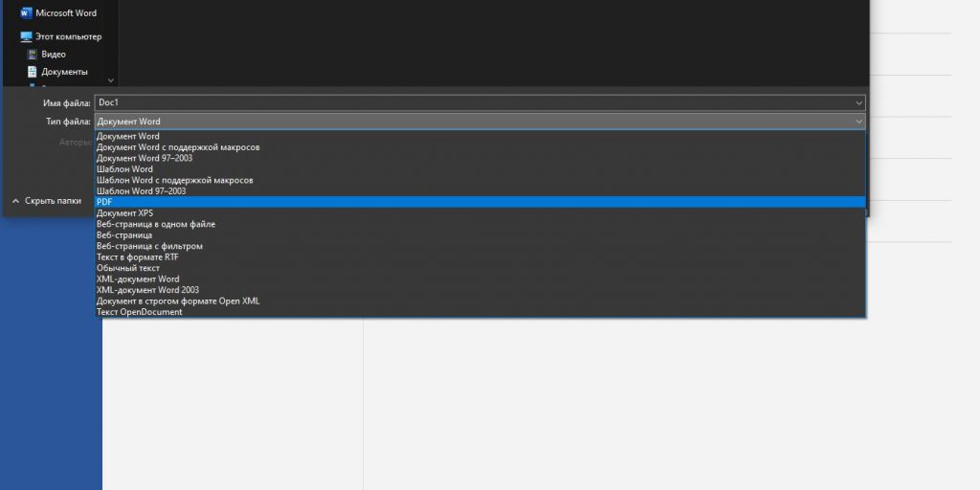Click the Документы folder icon

[32, 72]
